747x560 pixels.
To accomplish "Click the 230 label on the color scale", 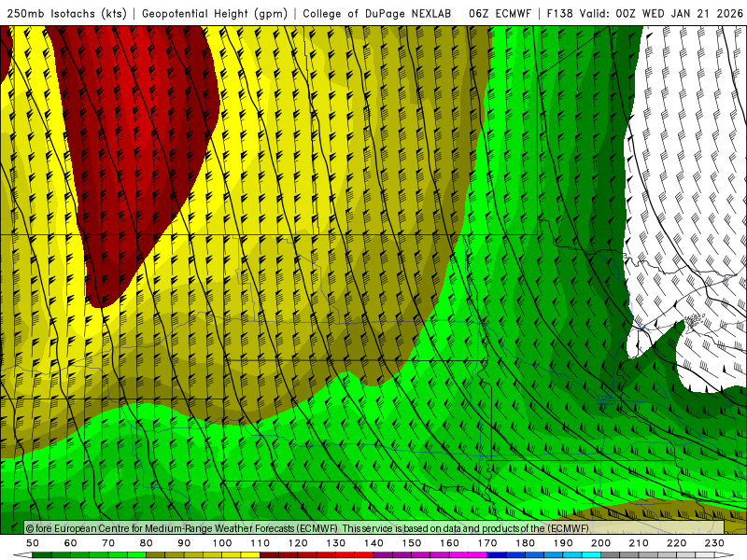I will pos(714,543).
